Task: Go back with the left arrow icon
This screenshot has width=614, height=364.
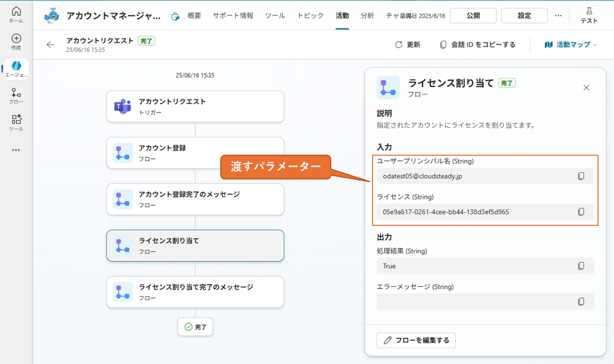Action: coord(51,45)
